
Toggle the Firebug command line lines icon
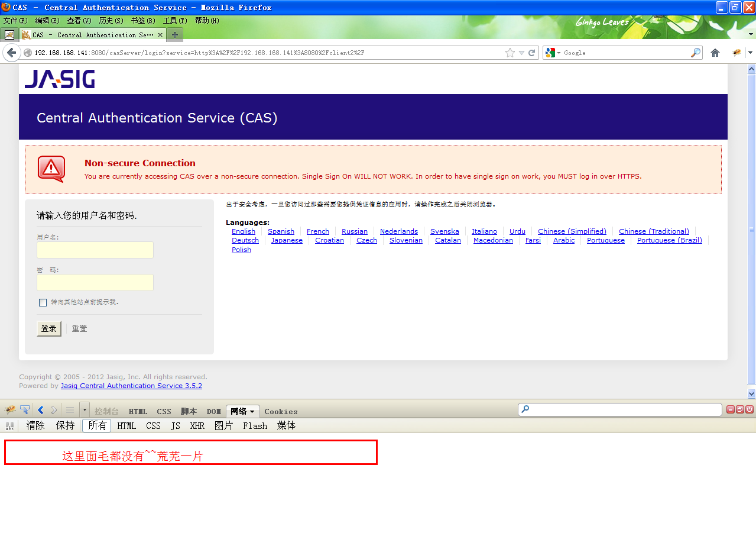pos(70,410)
